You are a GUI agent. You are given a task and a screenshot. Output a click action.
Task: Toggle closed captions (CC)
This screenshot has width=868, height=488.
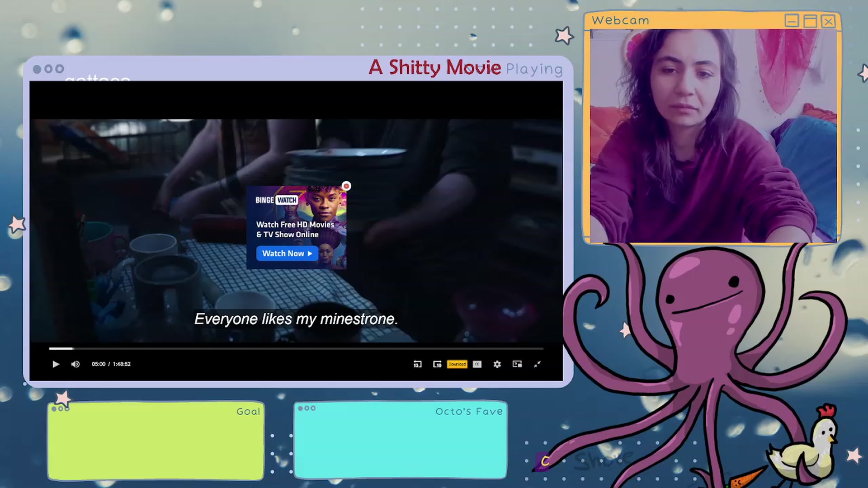click(x=477, y=364)
